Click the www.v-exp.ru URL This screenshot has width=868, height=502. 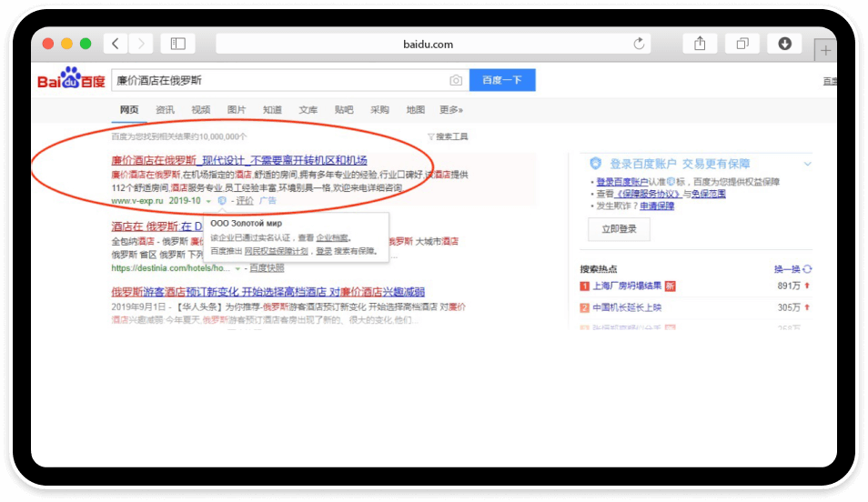(137, 200)
